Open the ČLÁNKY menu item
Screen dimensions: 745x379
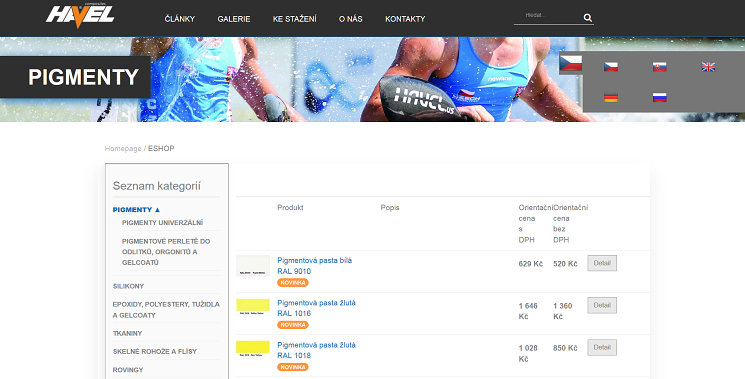coord(180,19)
